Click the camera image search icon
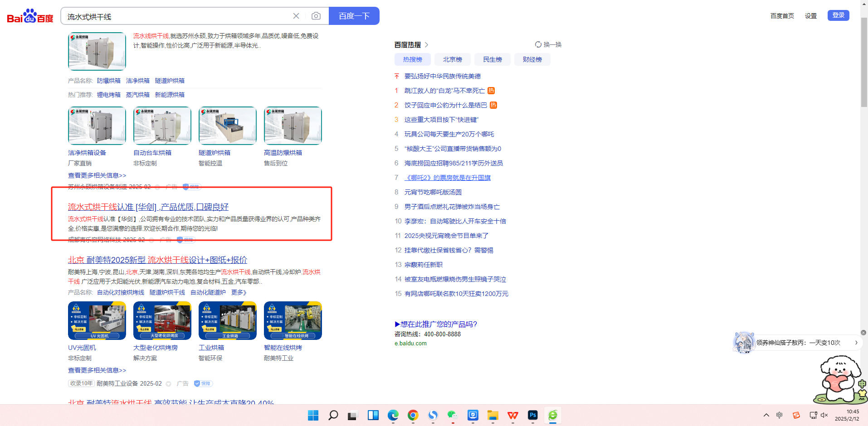Image resolution: width=868 pixels, height=426 pixels. coord(316,16)
